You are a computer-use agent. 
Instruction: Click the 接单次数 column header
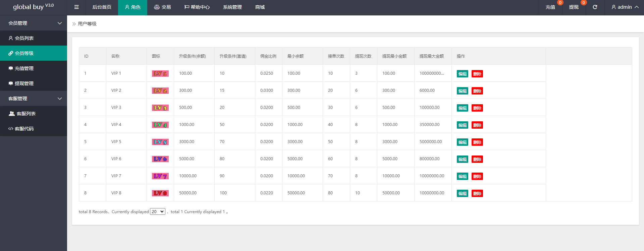tap(336, 56)
